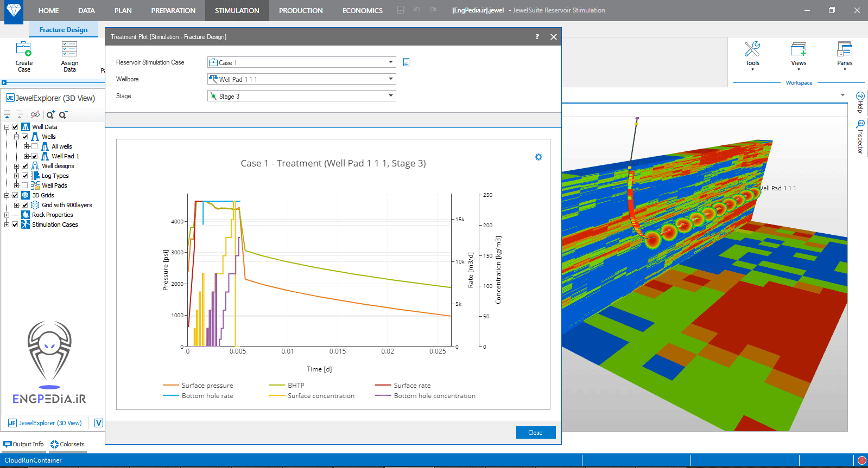Open the Reservoir Stimulation Case dropdown
Viewport: 868px width, 468px height.
coord(390,62)
